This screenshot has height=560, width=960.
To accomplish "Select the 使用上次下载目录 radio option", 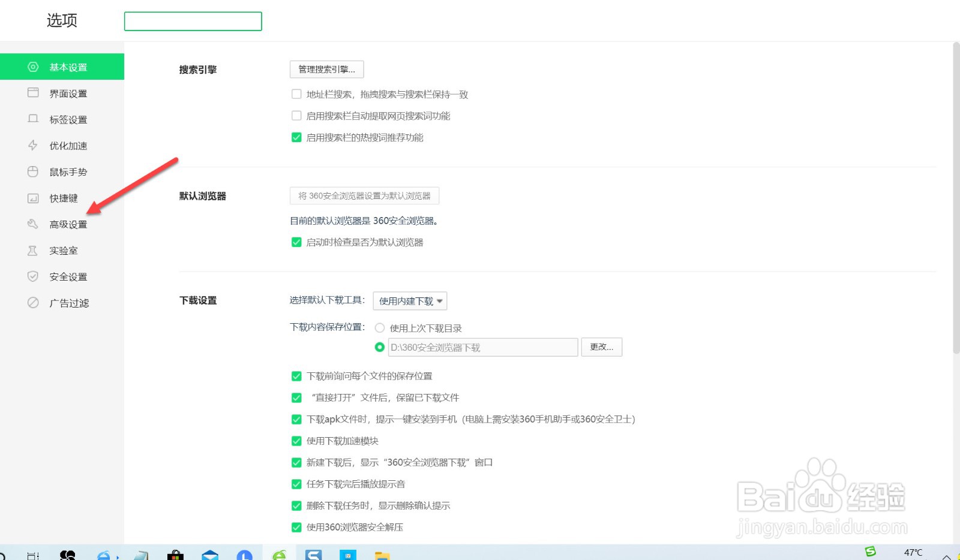I will [x=380, y=328].
